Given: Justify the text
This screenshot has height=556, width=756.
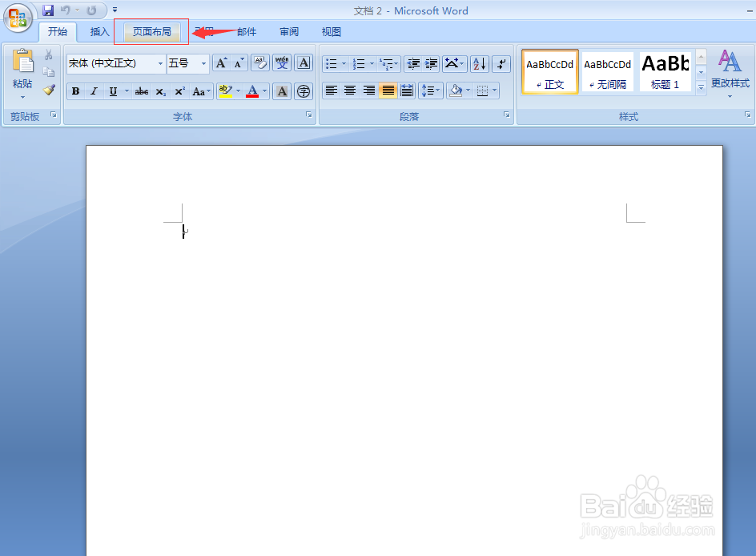Looking at the screenshot, I should tap(388, 91).
